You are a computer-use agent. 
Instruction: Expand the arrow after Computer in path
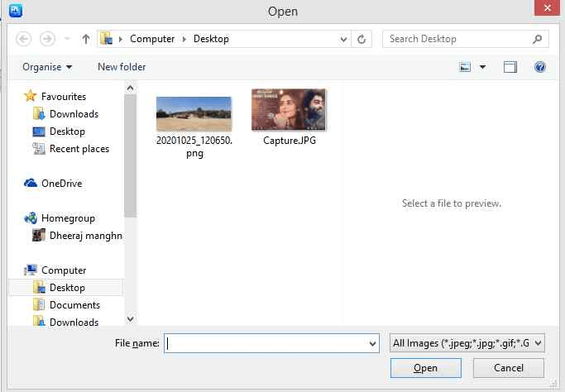tap(184, 39)
